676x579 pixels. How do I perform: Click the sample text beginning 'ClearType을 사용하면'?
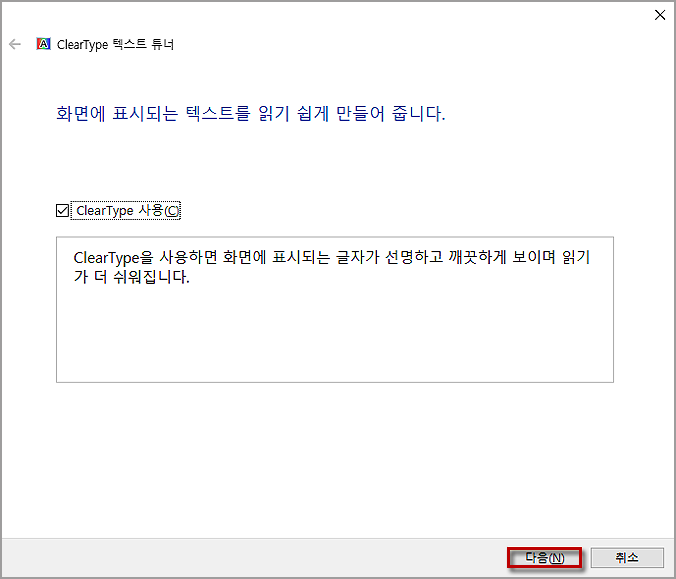pos(332,267)
